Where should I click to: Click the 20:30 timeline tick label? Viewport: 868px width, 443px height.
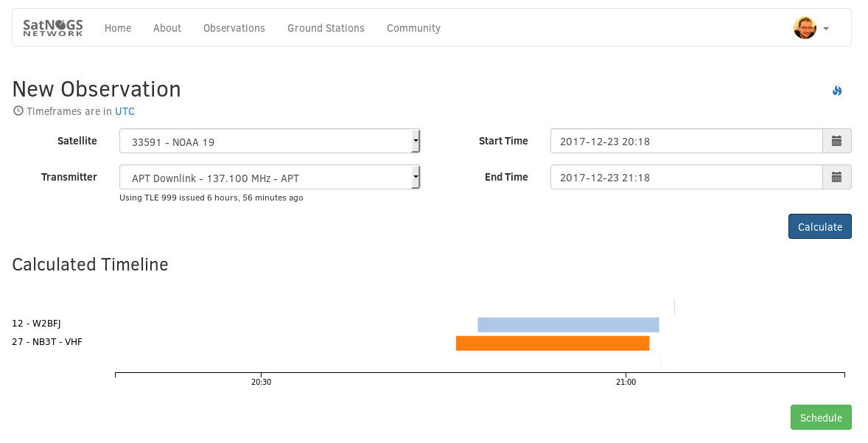click(x=262, y=382)
